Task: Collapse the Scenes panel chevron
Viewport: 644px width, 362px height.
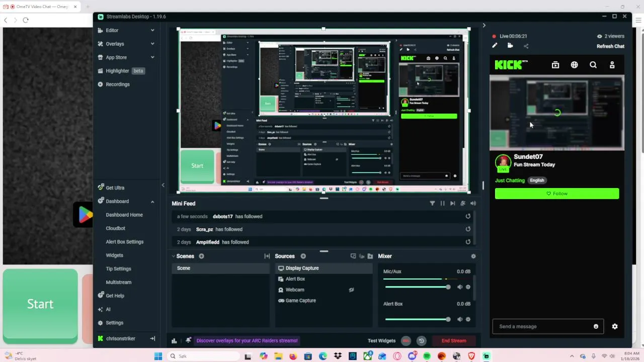Action: tap(174, 256)
